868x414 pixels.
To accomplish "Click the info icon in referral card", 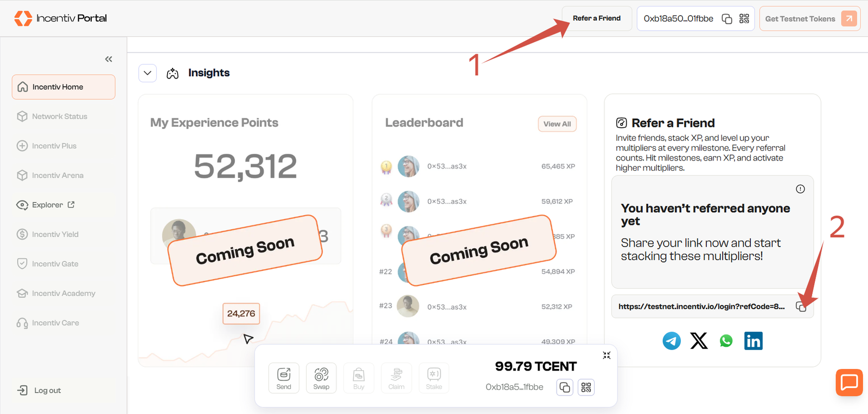I will click(x=800, y=189).
